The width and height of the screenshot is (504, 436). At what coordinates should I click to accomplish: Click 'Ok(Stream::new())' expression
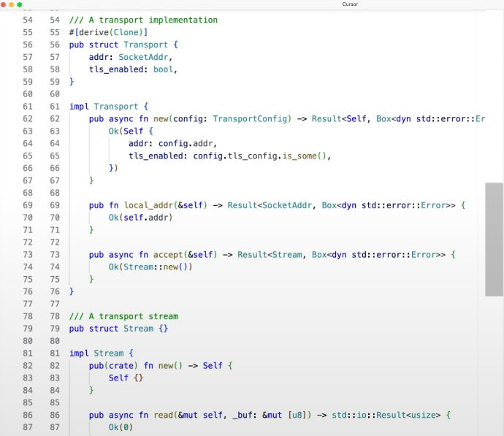tap(150, 267)
